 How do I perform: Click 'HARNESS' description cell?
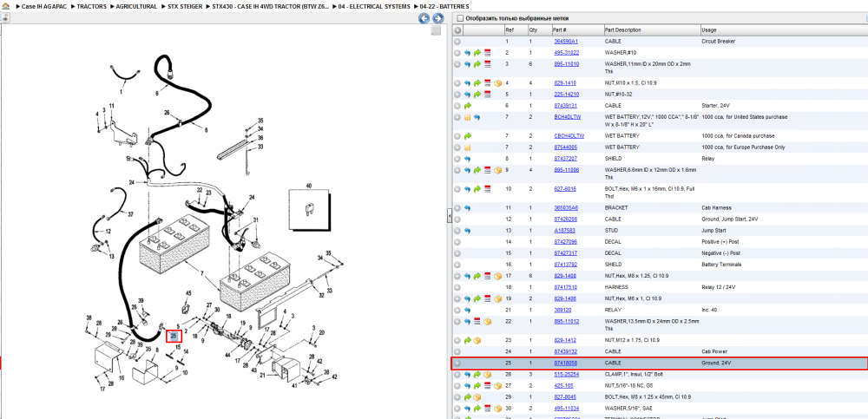616,287
